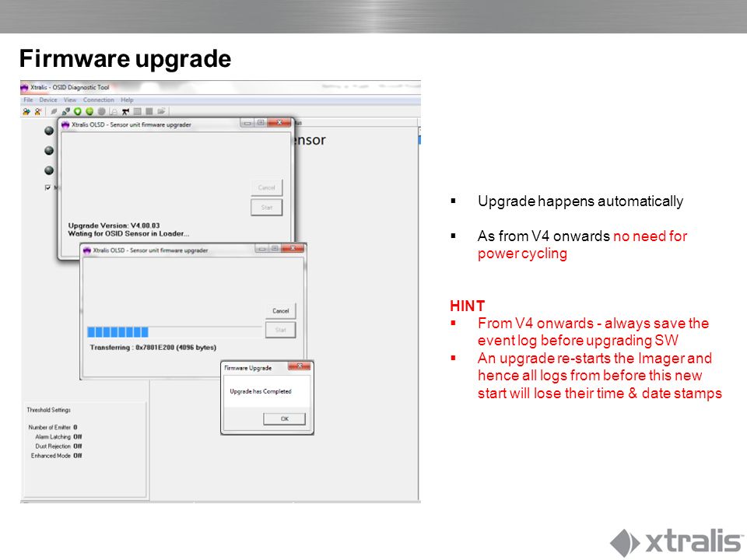Click the 'Upgrade Version: V4.00.03' text
This screenshot has height=560, width=747.
coord(114,226)
